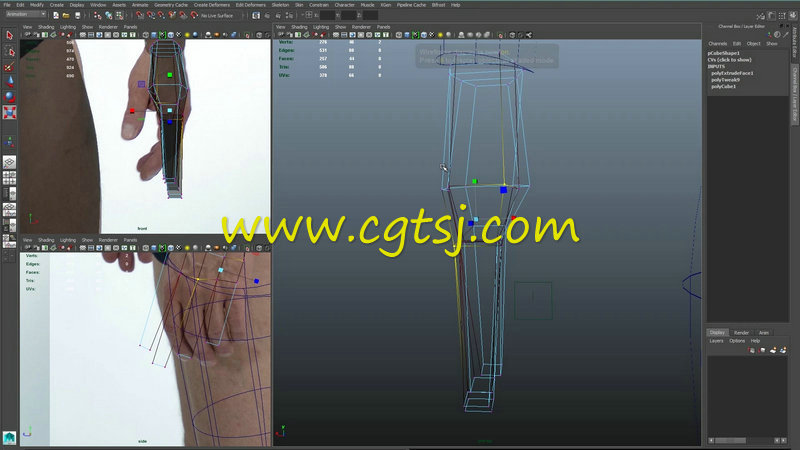Toggle textured display in main viewport
Viewport: 800px width, 450px height.
pyautogui.click(x=432, y=35)
